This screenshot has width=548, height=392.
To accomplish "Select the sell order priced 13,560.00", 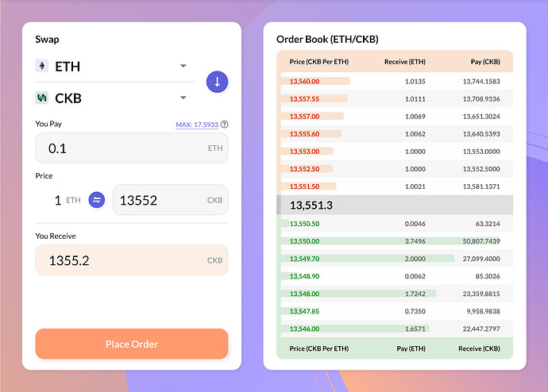I will pos(396,81).
